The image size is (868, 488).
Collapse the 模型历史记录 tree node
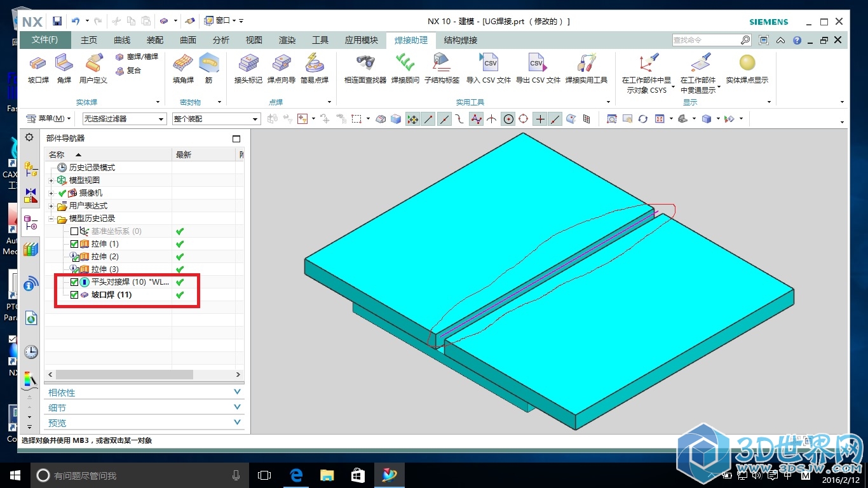[x=51, y=219]
